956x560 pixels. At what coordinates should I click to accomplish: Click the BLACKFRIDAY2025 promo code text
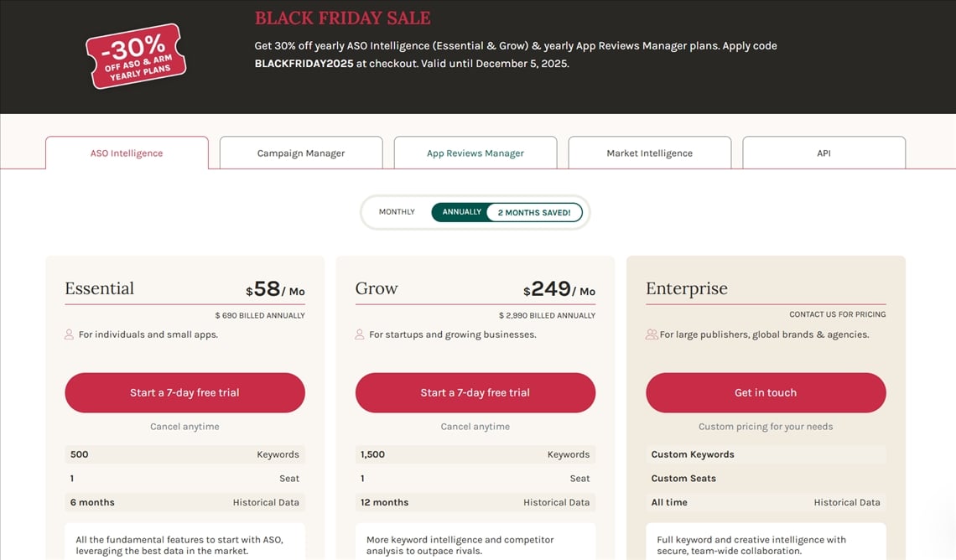[304, 63]
